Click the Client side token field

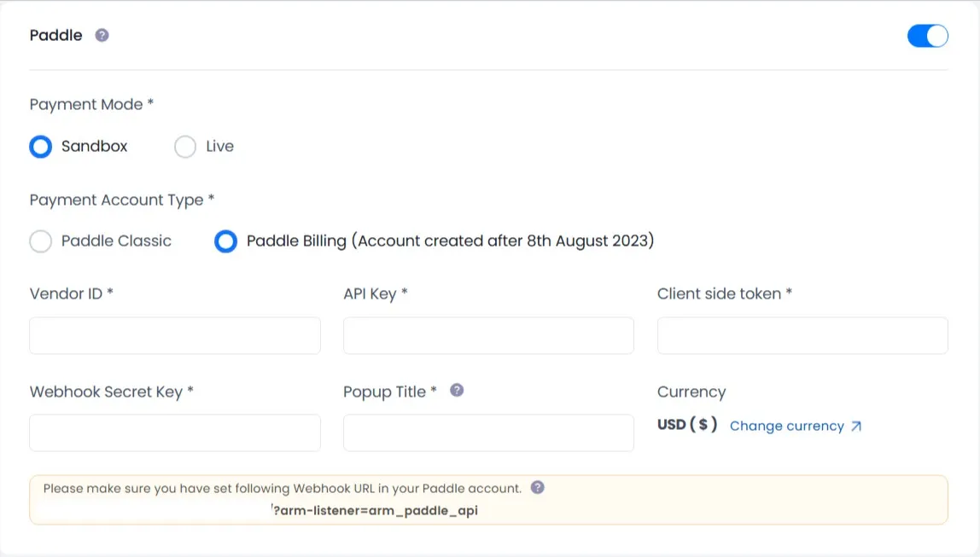tap(802, 336)
